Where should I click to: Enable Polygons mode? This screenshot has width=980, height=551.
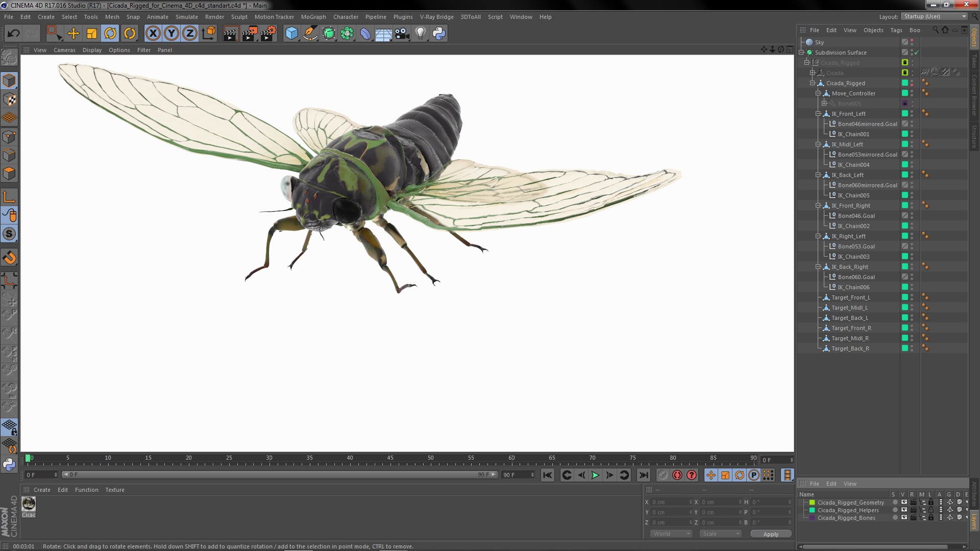point(9,173)
